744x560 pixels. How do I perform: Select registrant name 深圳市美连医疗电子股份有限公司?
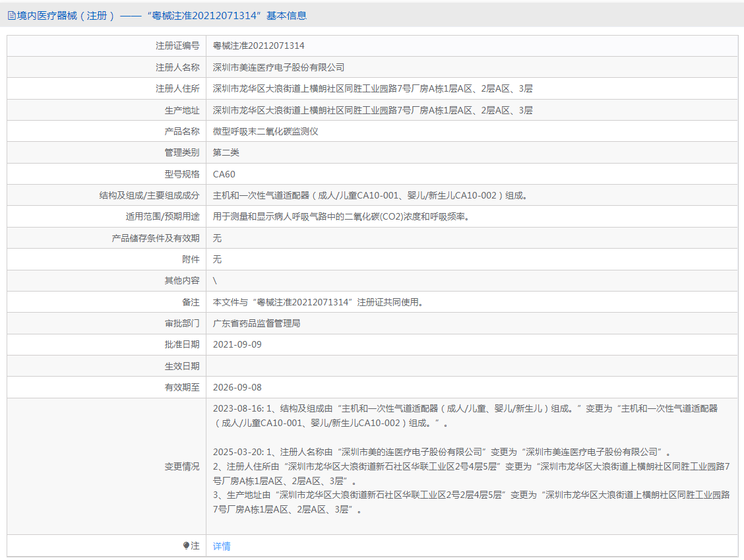tap(278, 67)
